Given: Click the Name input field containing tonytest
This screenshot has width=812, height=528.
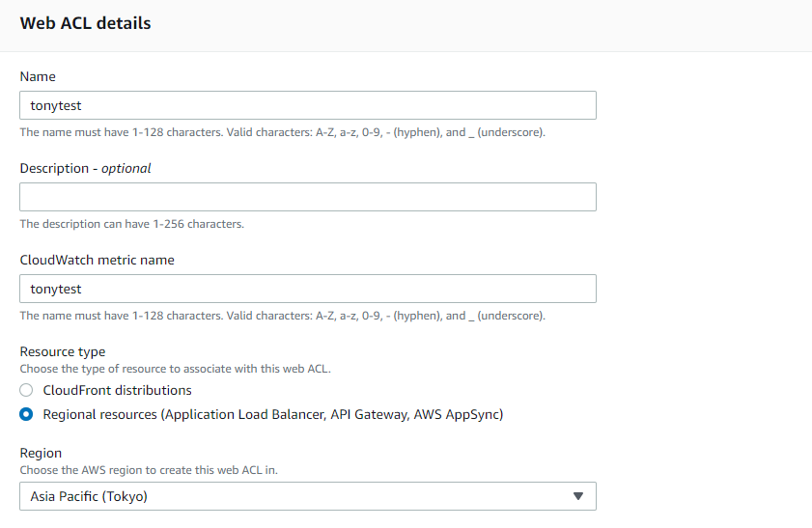Looking at the screenshot, I should [307, 105].
